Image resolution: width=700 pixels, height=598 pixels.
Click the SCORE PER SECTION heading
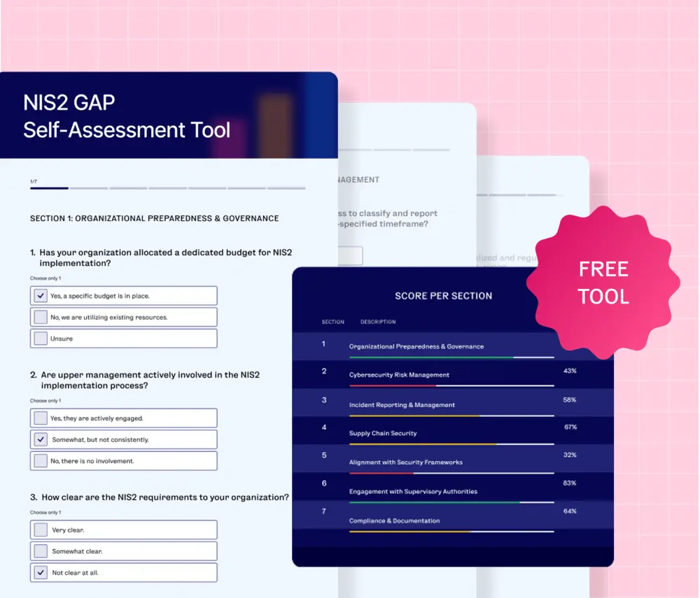(x=443, y=296)
